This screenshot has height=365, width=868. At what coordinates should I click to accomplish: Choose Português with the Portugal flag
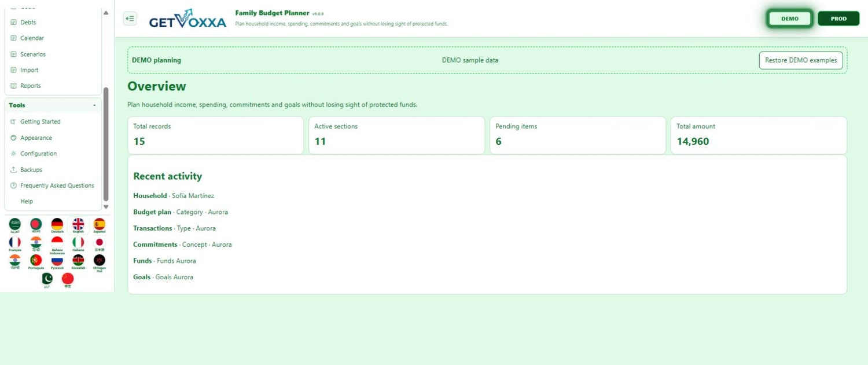(x=36, y=262)
